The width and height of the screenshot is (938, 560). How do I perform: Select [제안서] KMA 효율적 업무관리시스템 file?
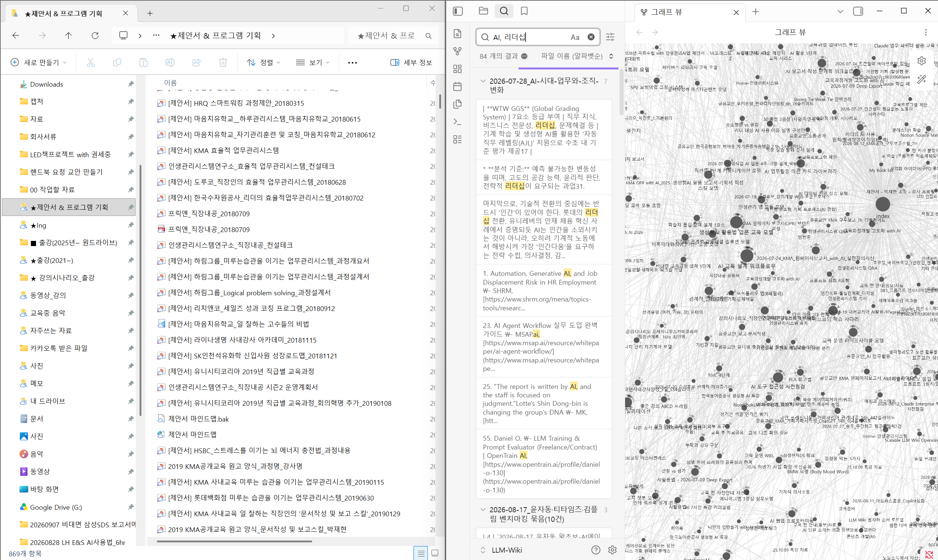point(223,151)
